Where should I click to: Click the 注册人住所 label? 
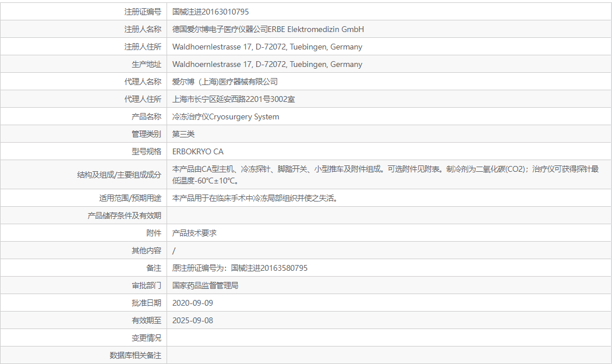click(x=143, y=47)
